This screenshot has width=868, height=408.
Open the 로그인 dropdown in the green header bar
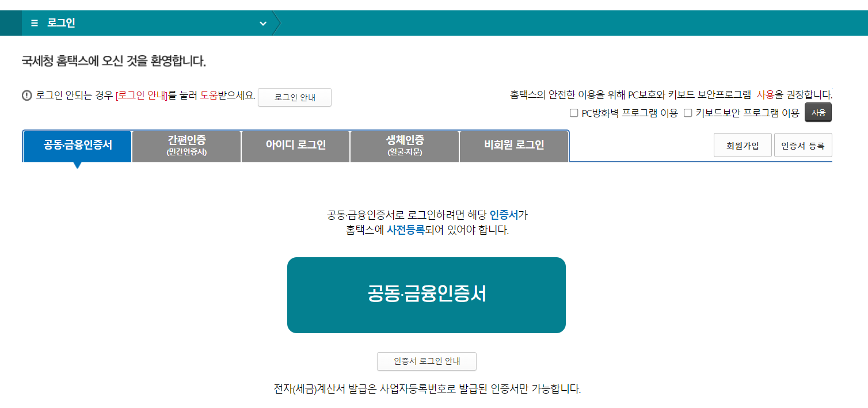[264, 24]
